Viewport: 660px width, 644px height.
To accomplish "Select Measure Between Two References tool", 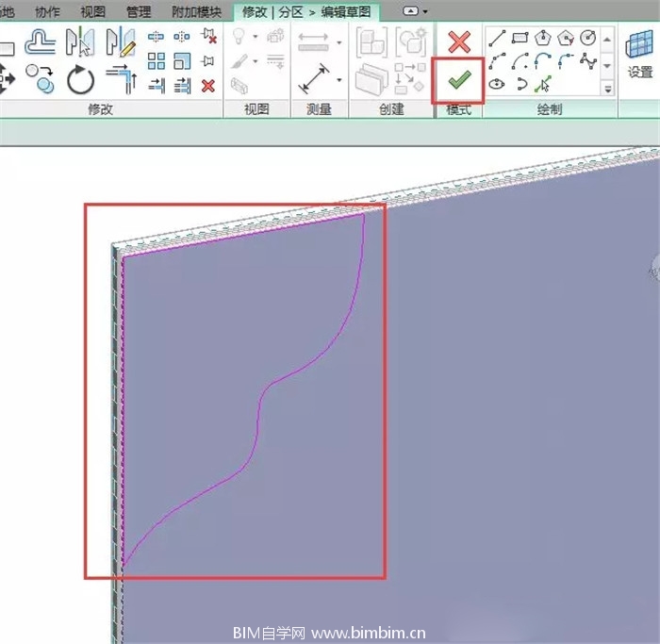I will click(313, 42).
